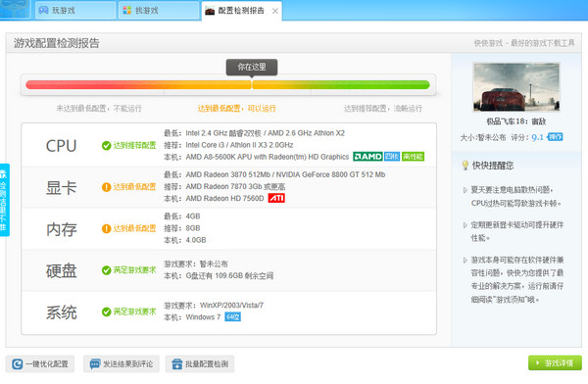Click the 批量配置检测 button
588x384 pixels.
click(x=200, y=364)
